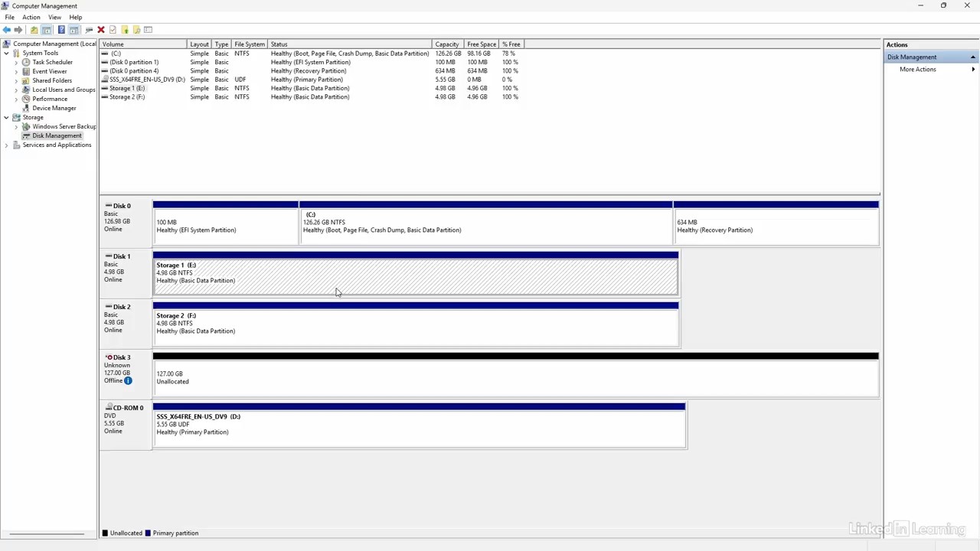
Task: Open More Actions submenu in Actions pane
Action: point(932,70)
